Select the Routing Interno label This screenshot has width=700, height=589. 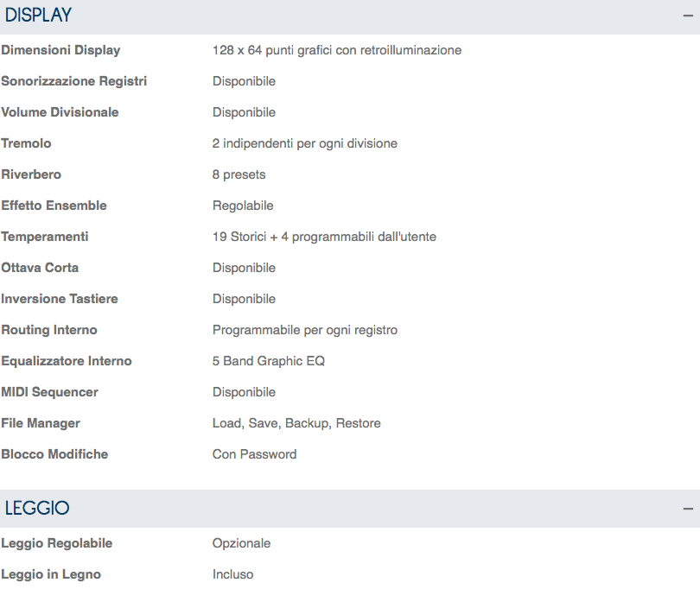point(49,330)
